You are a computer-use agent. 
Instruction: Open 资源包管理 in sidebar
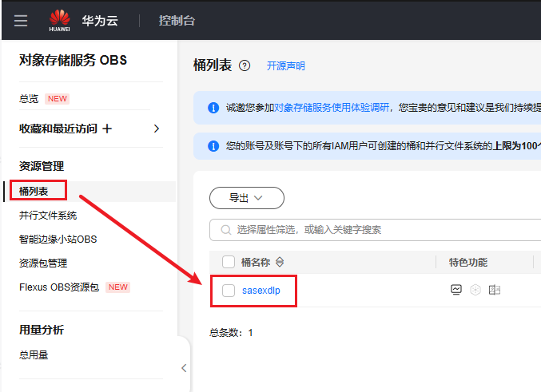pyautogui.click(x=43, y=263)
